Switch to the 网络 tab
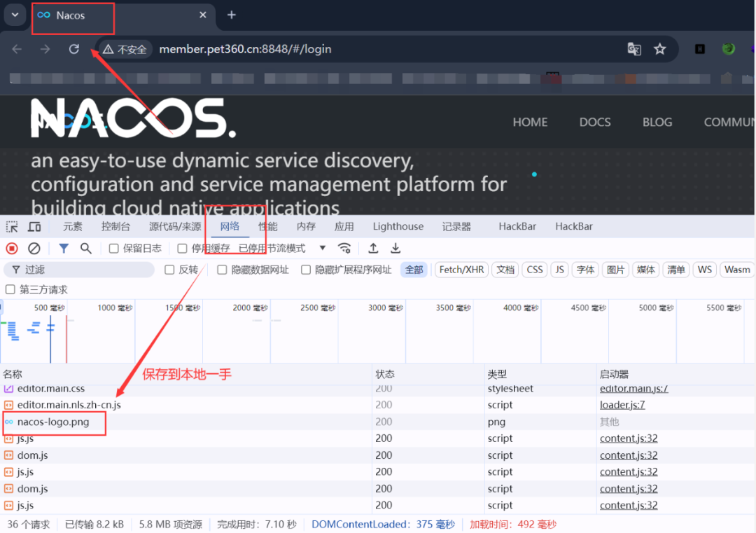This screenshot has height=533, width=756. point(230,227)
